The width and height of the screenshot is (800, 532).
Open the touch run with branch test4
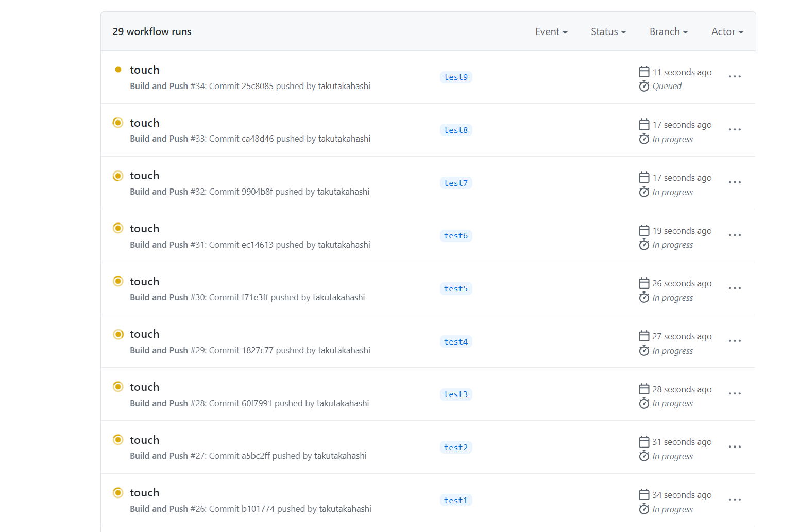pos(144,334)
